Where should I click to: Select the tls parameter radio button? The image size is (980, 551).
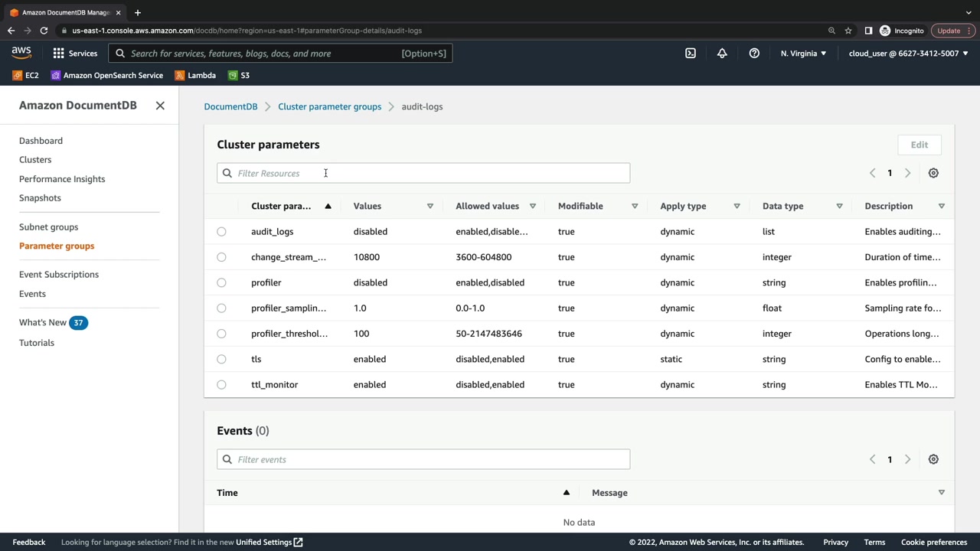coord(221,359)
